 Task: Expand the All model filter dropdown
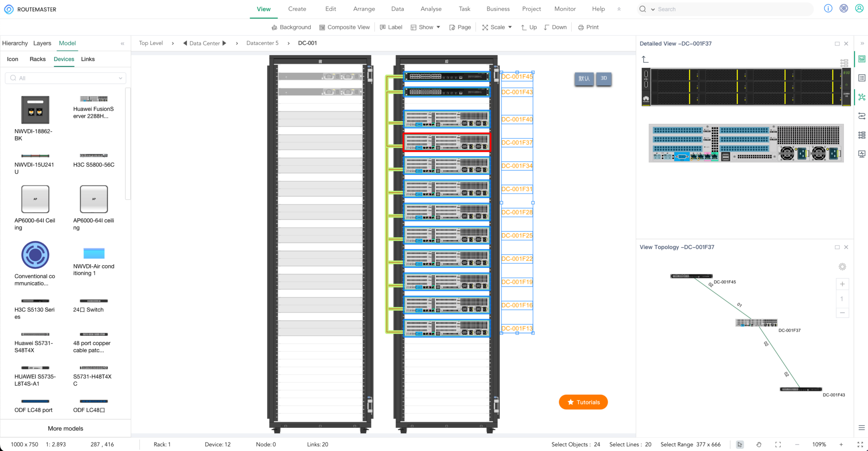point(121,78)
